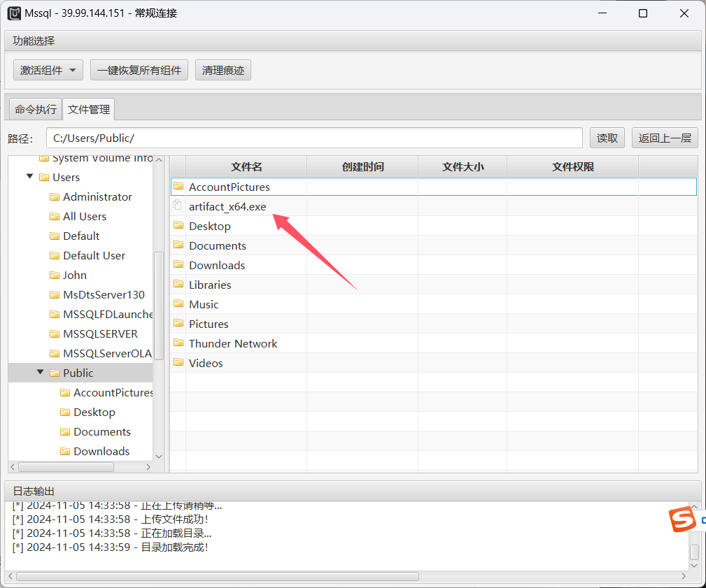Image resolution: width=706 pixels, height=588 pixels.
Task: Select Thunder Network row in the file list
Action: [x=434, y=343]
